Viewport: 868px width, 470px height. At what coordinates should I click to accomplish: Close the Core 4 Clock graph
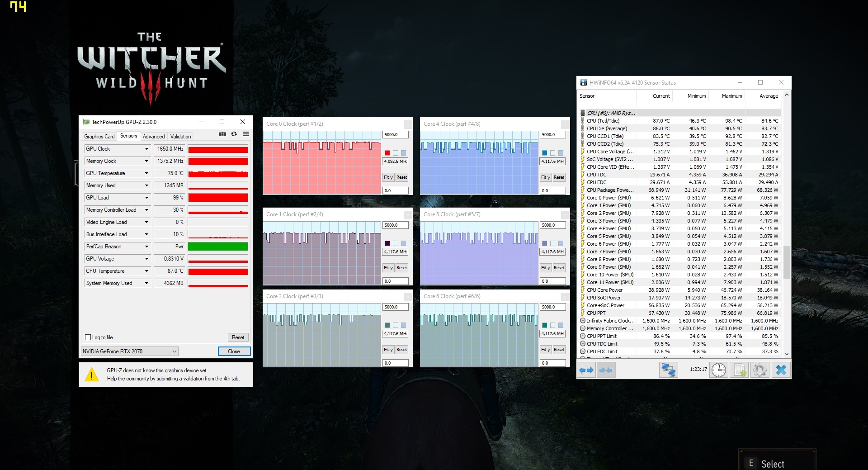coord(565,124)
